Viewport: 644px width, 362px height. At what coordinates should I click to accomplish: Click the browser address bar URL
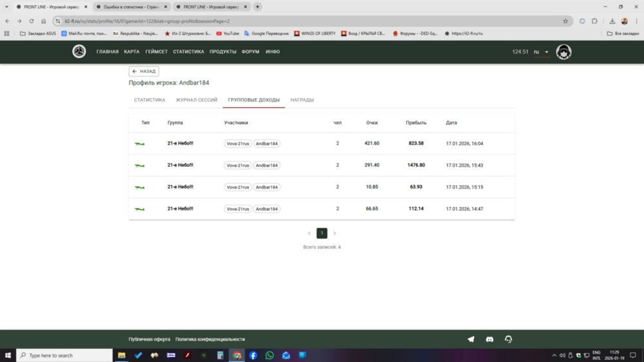(x=147, y=21)
